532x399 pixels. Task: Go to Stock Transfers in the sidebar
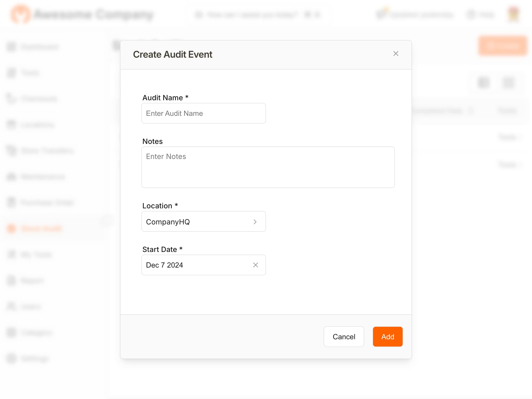tap(47, 151)
